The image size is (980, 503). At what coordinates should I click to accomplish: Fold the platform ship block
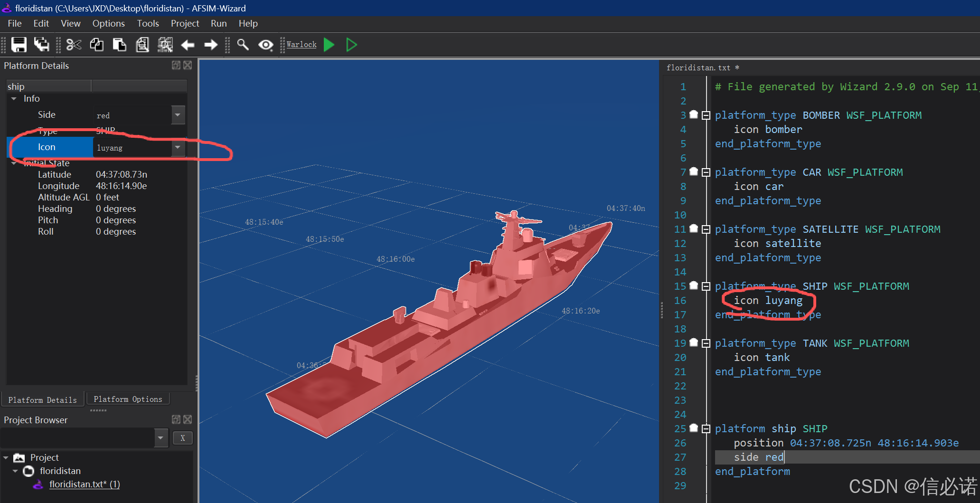(x=706, y=428)
